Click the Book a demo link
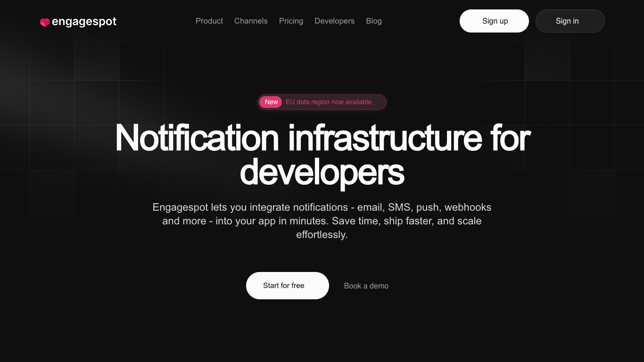 [x=366, y=286]
